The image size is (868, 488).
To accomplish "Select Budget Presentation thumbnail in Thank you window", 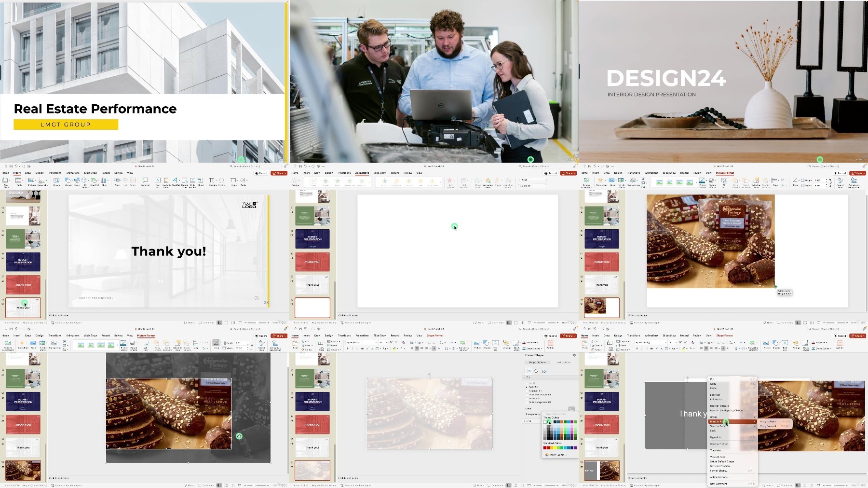I will click(23, 261).
